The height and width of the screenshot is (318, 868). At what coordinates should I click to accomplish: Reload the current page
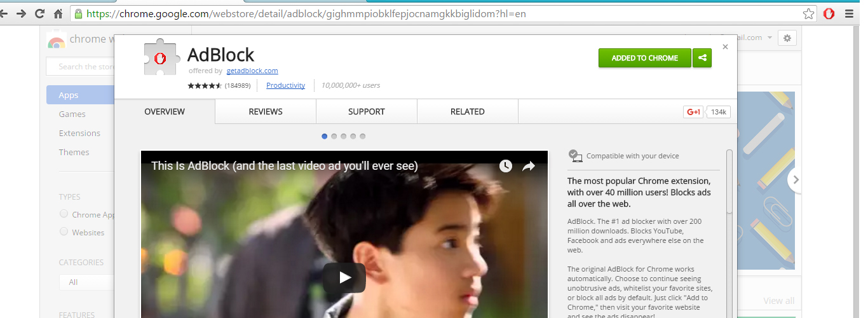click(40, 13)
